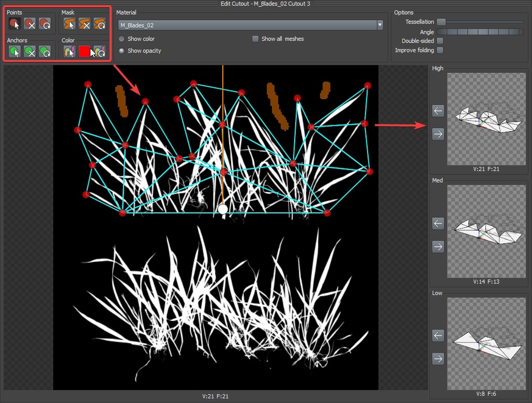
Task: Click the left arrow for High LOD
Action: click(438, 110)
